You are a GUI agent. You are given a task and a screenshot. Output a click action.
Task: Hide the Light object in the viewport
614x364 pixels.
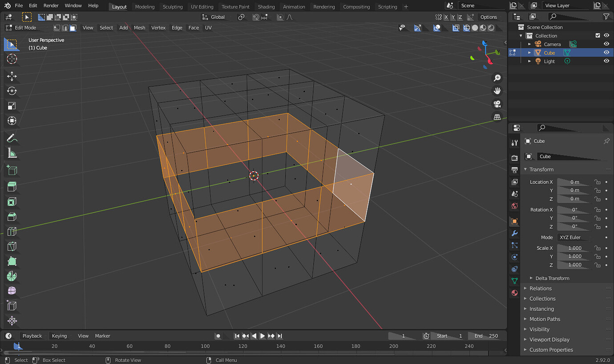(606, 61)
